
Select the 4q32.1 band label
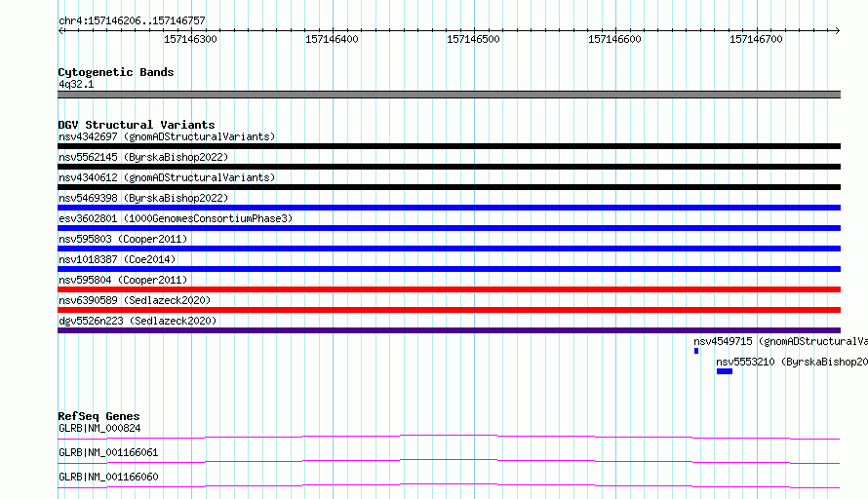tap(76, 84)
